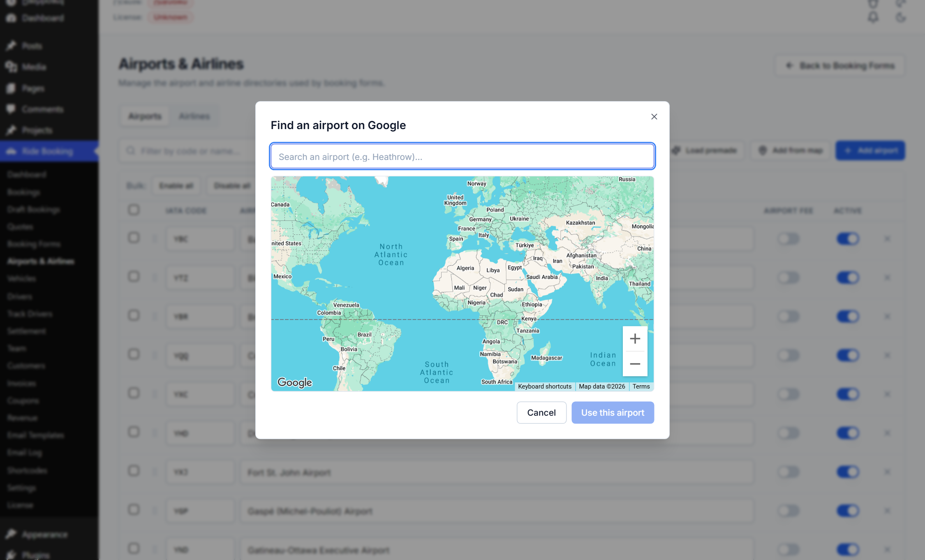Switch to the Airports tab
925x560 pixels.
pos(145,116)
